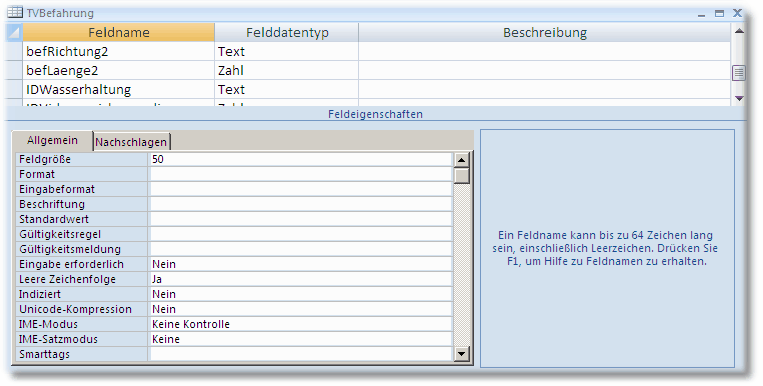Select row selector for befRichtung2
The image size is (763, 386).
(x=14, y=51)
